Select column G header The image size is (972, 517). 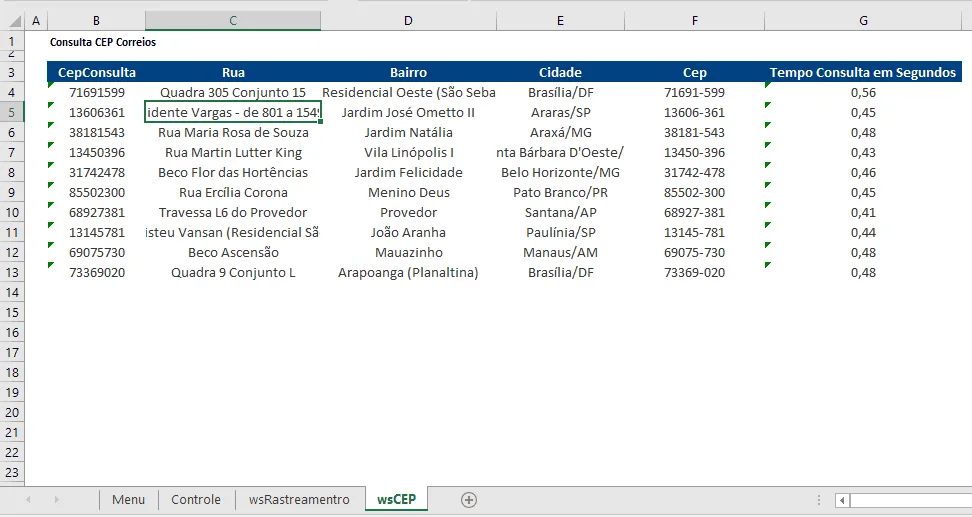click(864, 21)
